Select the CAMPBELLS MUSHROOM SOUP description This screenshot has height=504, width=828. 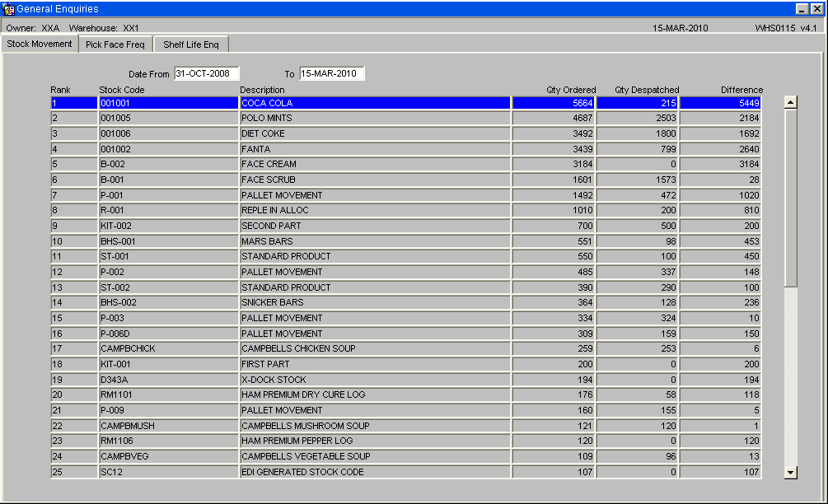tap(375, 426)
